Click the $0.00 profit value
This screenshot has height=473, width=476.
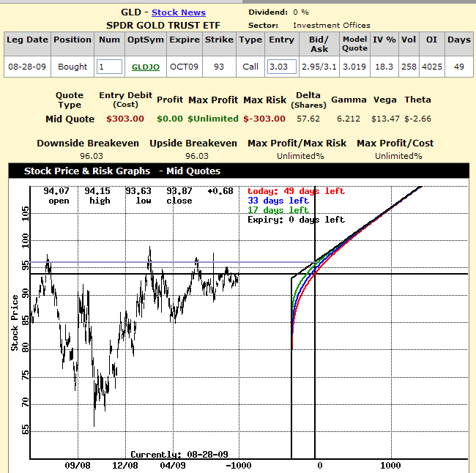coord(170,119)
